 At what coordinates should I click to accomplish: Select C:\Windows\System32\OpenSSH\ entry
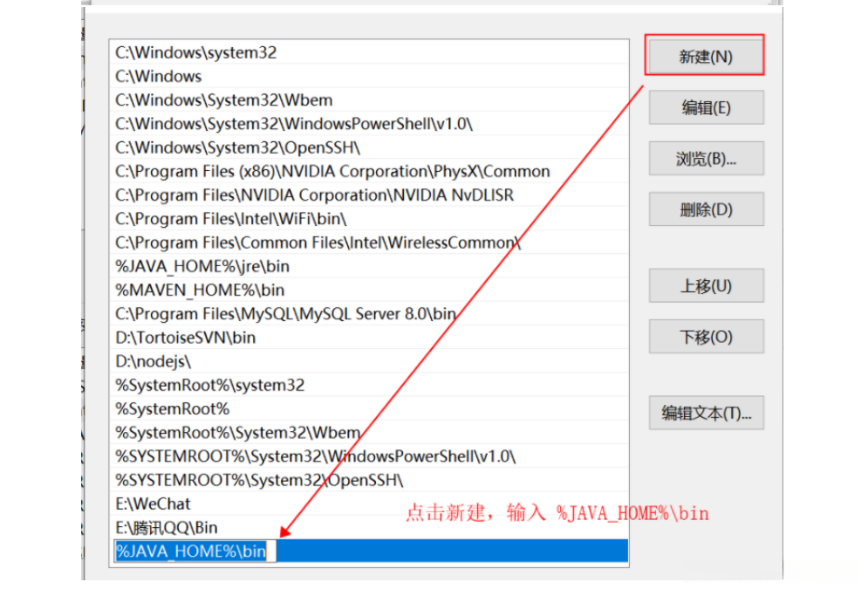point(369,147)
